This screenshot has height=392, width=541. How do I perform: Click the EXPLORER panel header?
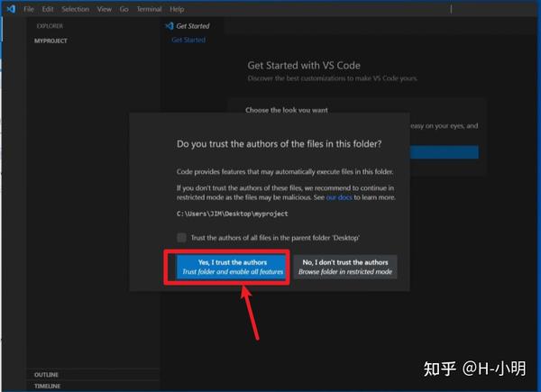pyautogui.click(x=50, y=26)
